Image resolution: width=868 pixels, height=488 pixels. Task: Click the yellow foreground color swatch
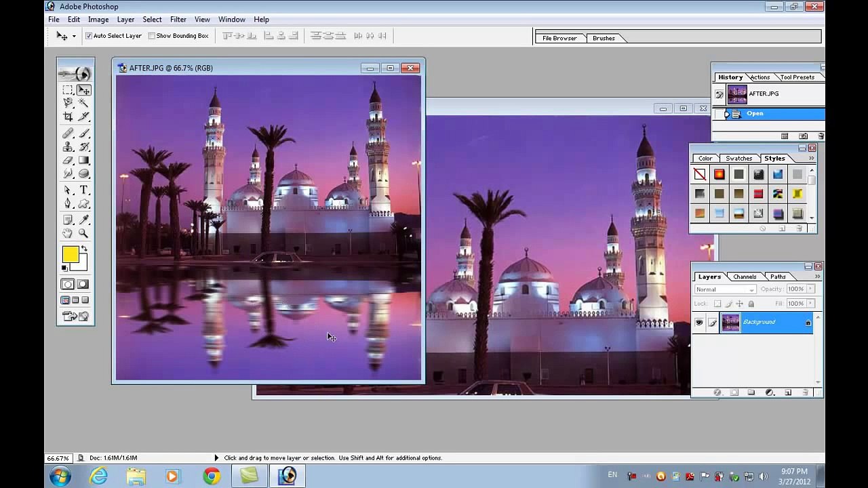point(69,253)
